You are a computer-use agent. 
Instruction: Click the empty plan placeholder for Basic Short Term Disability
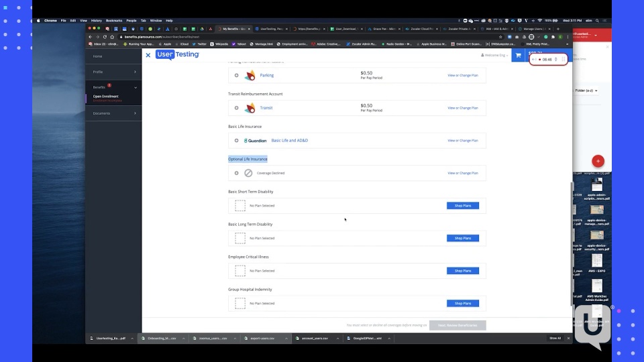tap(240, 205)
